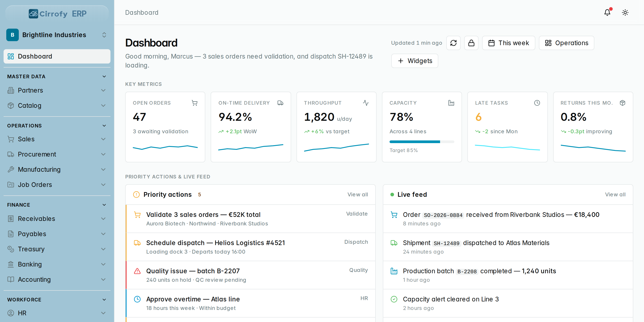
Task: Open production batch B-2208 code tag
Action: [467, 271]
